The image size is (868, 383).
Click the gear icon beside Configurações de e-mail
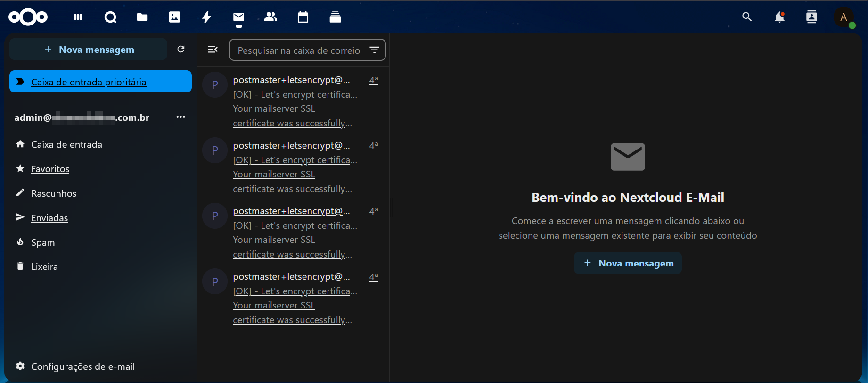(x=20, y=366)
